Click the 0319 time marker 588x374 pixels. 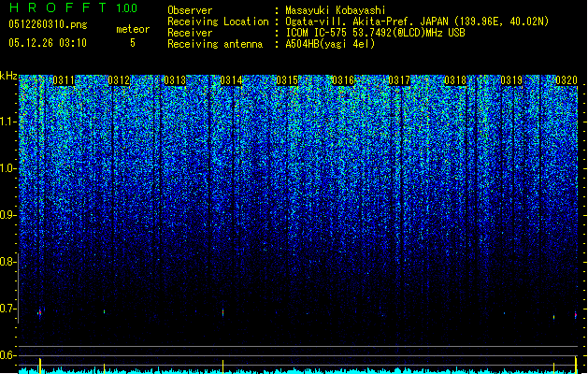[x=511, y=80]
